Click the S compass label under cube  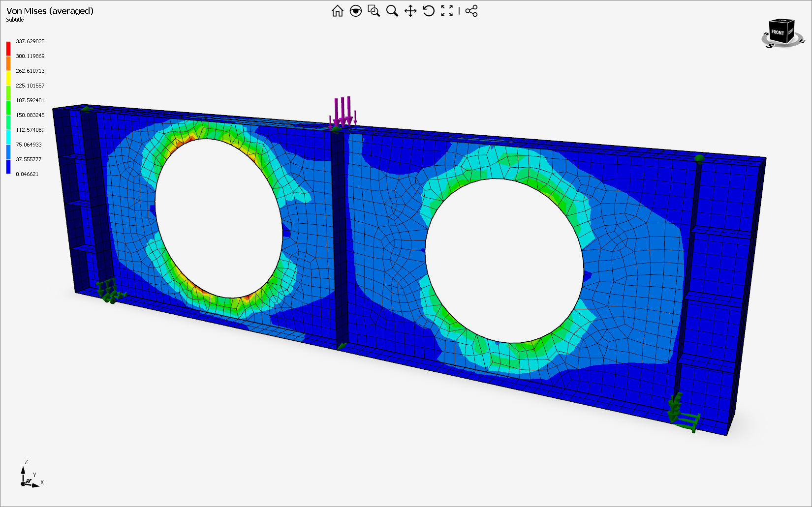(770, 46)
